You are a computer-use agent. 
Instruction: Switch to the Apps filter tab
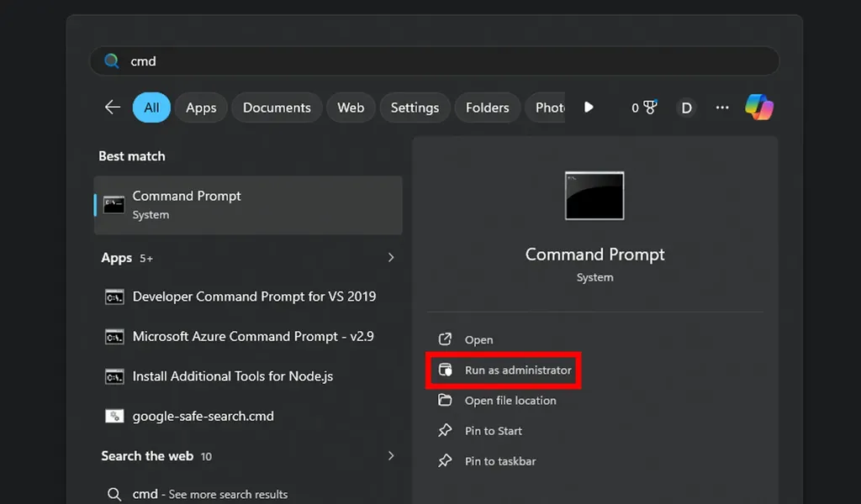tap(201, 108)
